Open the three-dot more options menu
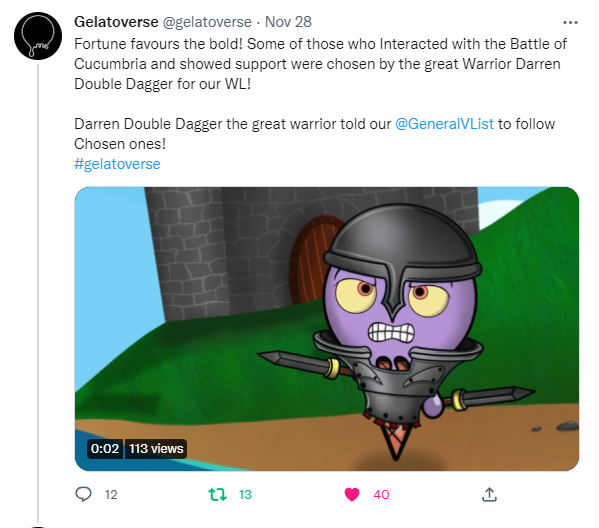The image size is (599, 528). click(x=570, y=23)
